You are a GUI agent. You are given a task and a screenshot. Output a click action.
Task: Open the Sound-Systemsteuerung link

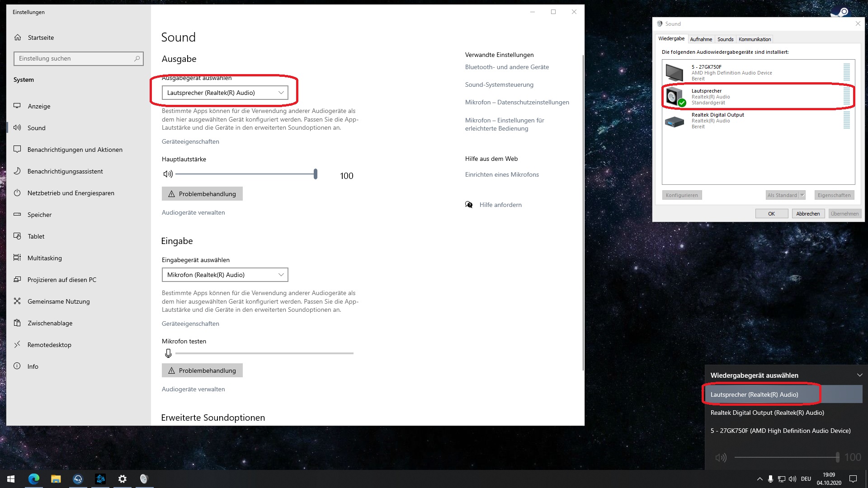point(499,84)
